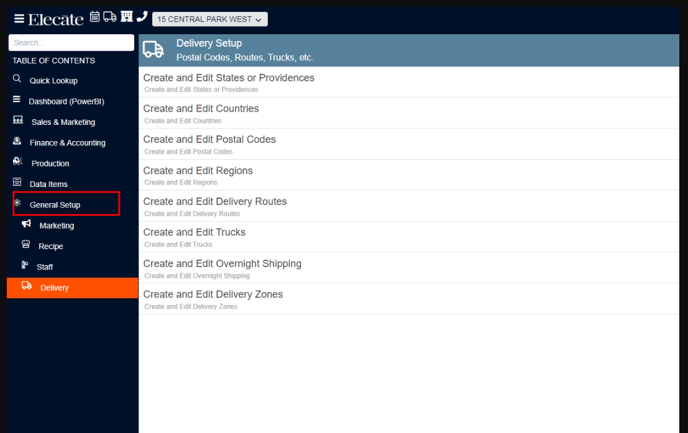Click the TABLE OF CONTENTS heading
Viewport: 688px width, 433px height.
pyautogui.click(x=54, y=61)
